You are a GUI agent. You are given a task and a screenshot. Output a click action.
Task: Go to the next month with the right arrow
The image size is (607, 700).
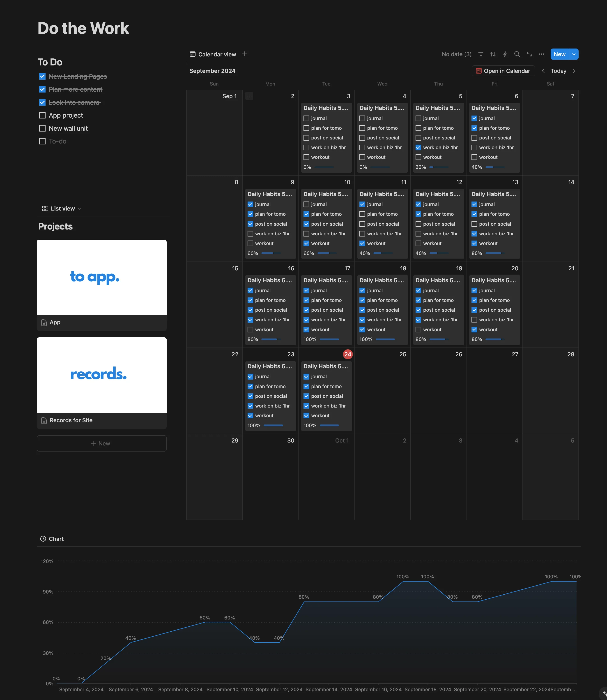coord(574,71)
